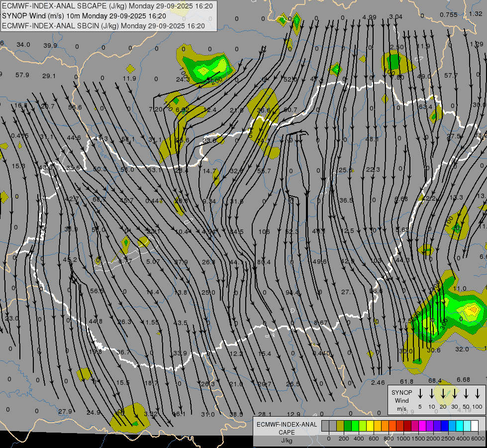Click the wind legend arrow above 10
This screenshot has height=448, width=487.
pos(431,394)
